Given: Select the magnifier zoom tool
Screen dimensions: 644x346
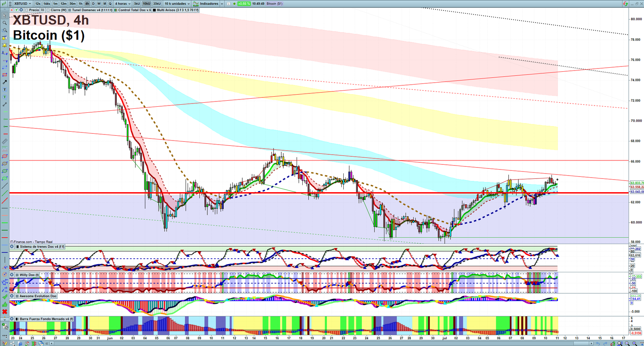Looking at the screenshot, I should click(x=5, y=23).
